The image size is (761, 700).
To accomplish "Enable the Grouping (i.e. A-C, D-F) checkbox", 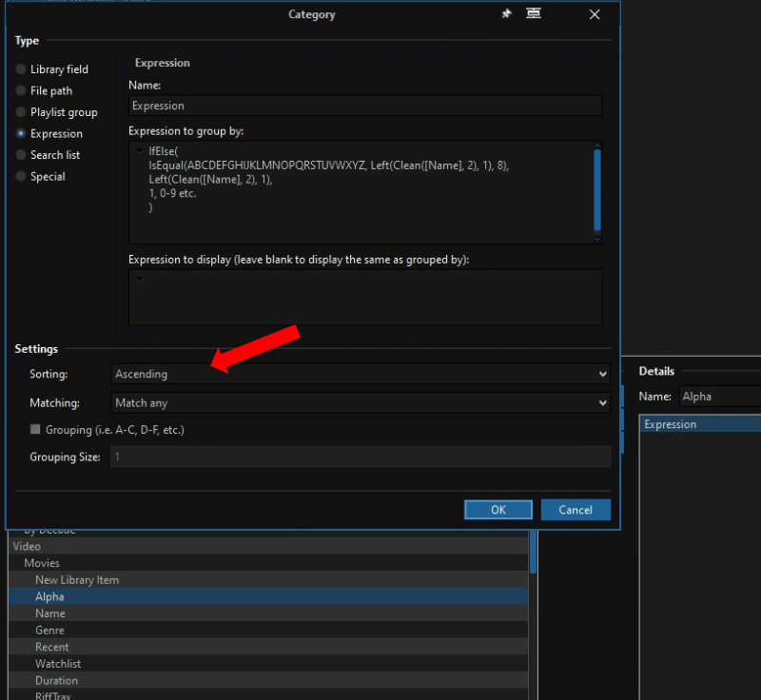I will [35, 429].
